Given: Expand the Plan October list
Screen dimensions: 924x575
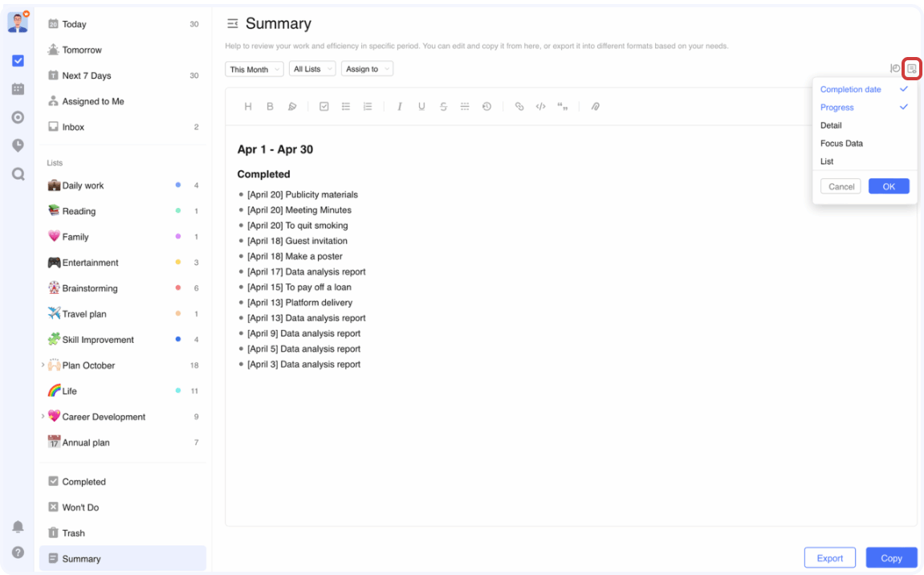Looking at the screenshot, I should (x=43, y=365).
